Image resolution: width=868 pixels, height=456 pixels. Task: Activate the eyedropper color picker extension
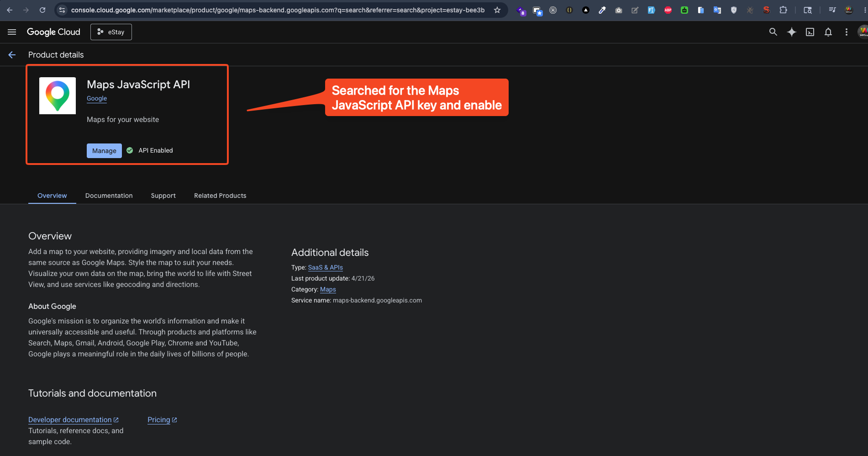(x=602, y=10)
